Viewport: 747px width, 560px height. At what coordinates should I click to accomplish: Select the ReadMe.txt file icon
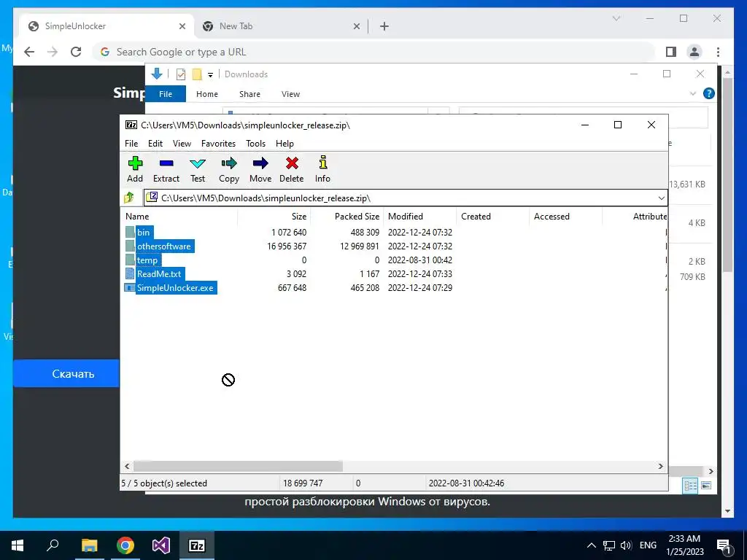click(130, 273)
